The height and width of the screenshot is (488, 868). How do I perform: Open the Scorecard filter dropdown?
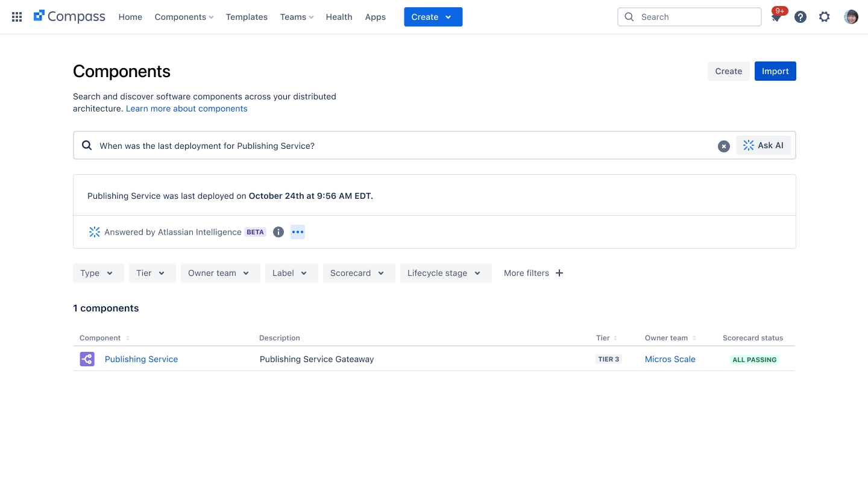pyautogui.click(x=359, y=272)
